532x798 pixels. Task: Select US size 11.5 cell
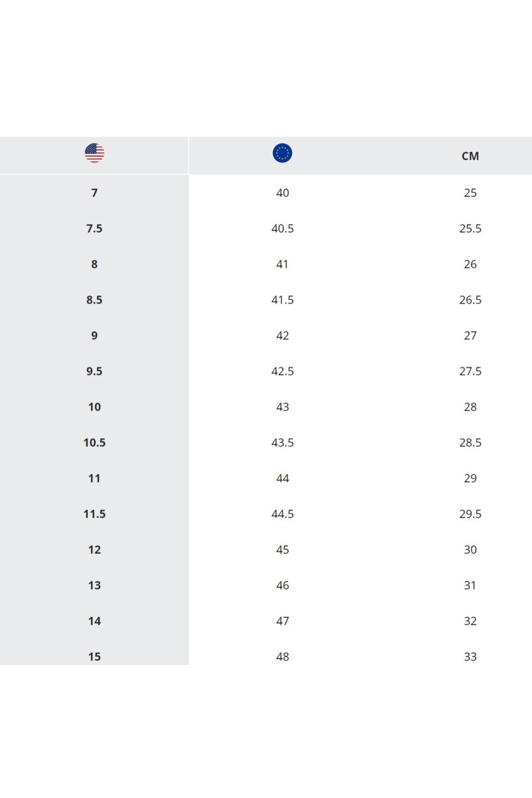point(94,514)
